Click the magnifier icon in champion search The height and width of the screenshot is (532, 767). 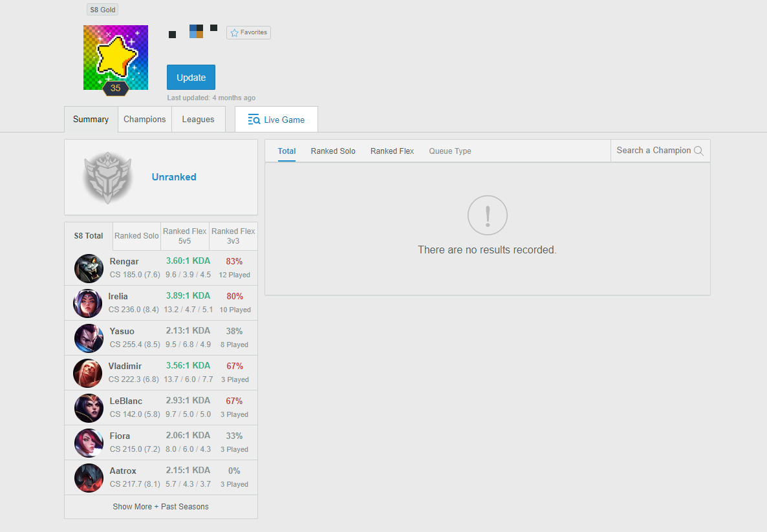pyautogui.click(x=698, y=151)
